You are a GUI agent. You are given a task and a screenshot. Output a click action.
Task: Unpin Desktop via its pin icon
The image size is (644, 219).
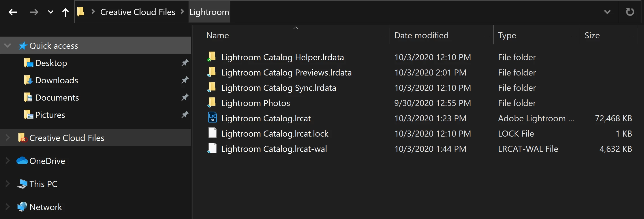(x=185, y=63)
